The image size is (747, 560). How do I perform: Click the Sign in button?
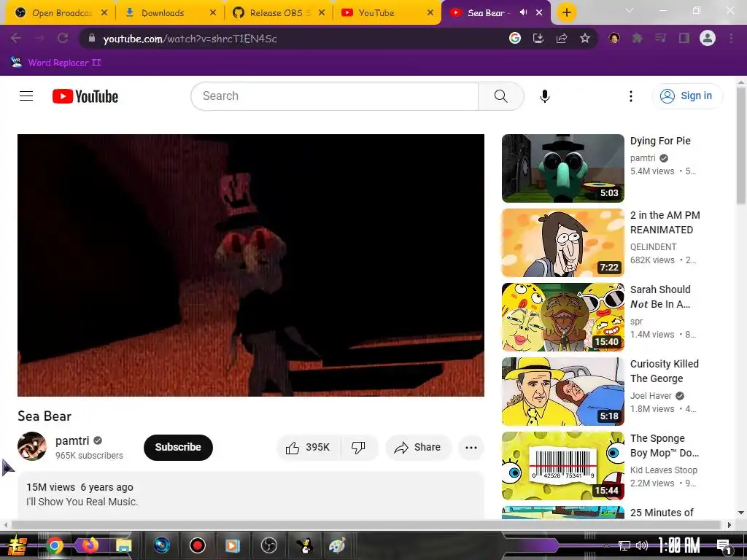click(687, 96)
